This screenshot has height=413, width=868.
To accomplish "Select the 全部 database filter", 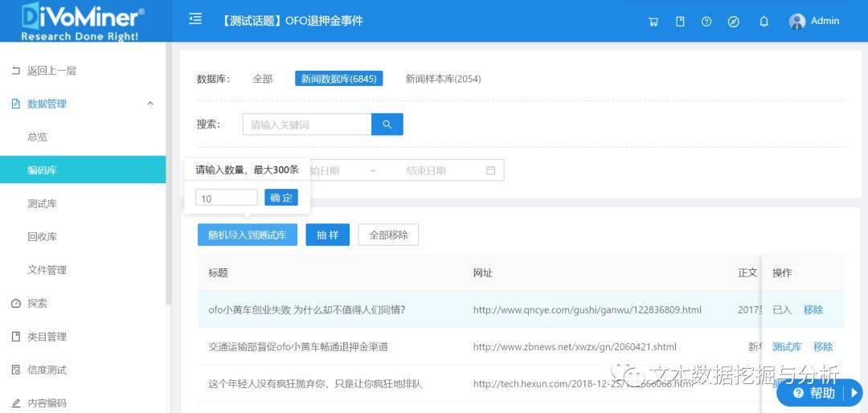I will click(262, 80).
